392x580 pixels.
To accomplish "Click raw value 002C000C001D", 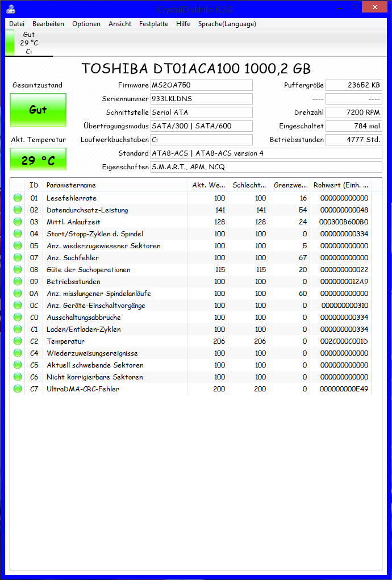I will 344,341.
